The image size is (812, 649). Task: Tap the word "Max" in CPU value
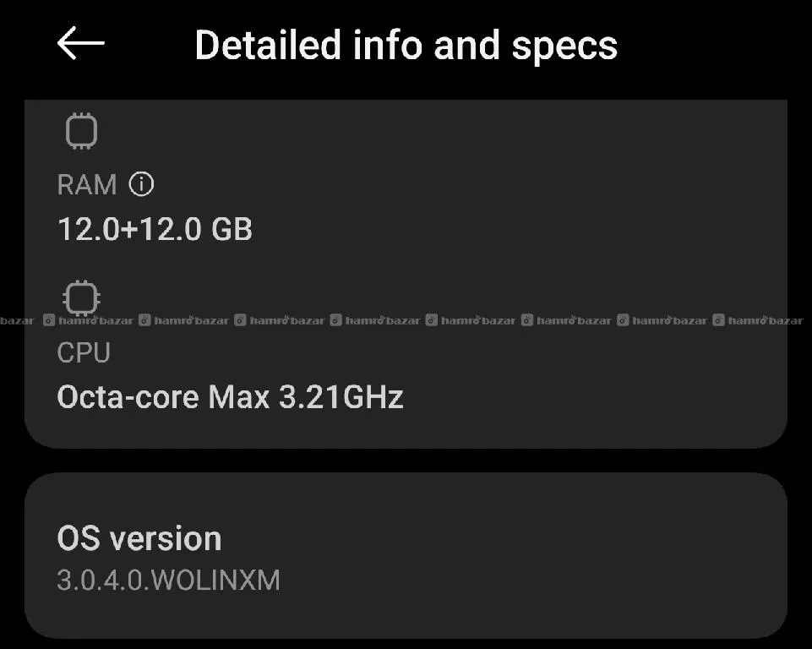tap(239, 396)
